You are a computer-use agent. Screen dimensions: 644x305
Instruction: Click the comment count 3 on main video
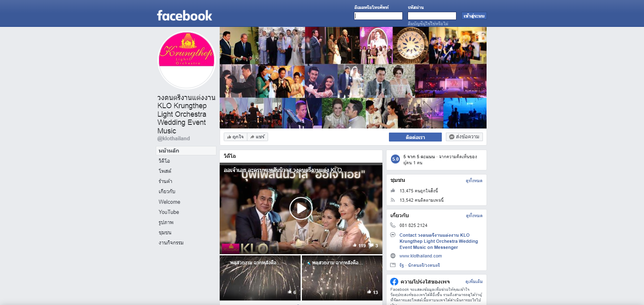(374, 246)
